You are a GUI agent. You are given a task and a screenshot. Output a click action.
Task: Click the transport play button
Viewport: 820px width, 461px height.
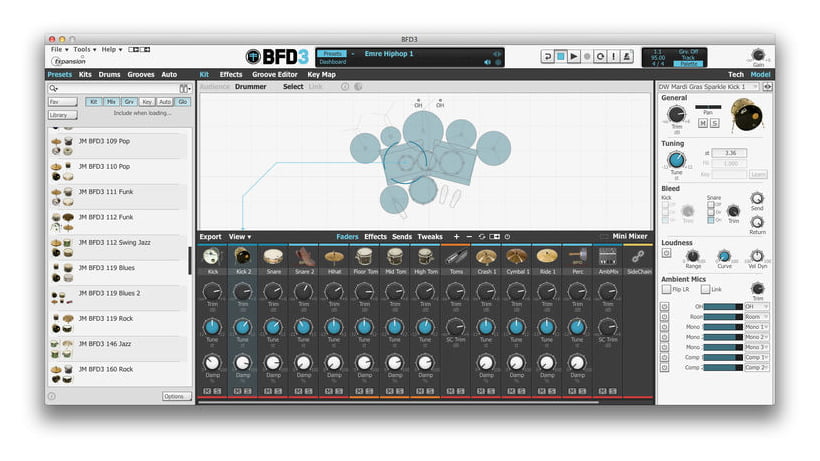pyautogui.click(x=574, y=56)
